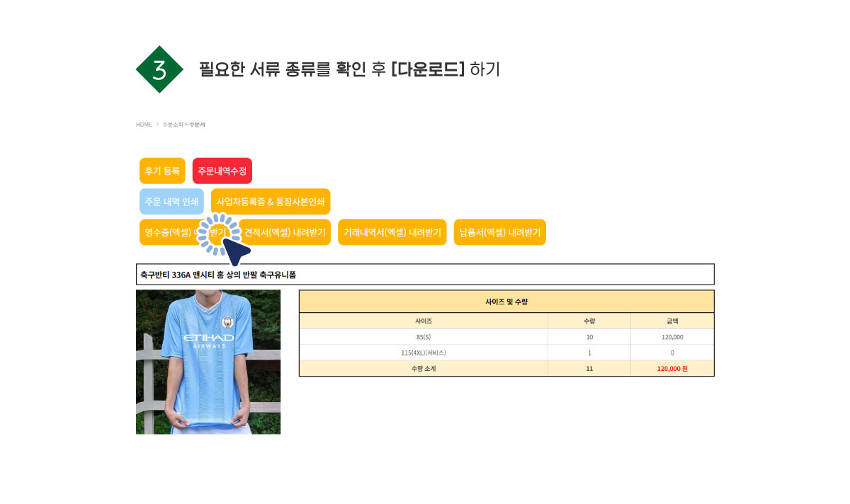Click the breadcrumb chevron after HOME
850x504 pixels.
tap(157, 125)
